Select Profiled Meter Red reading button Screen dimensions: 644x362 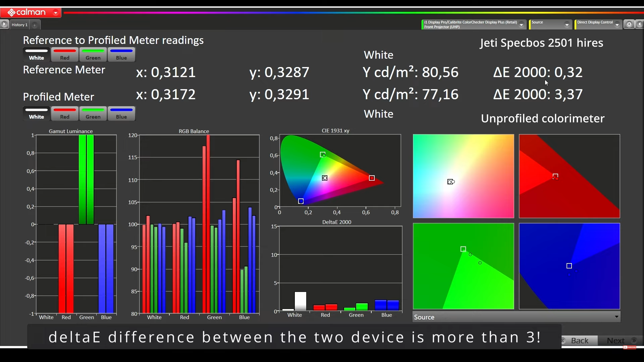tap(65, 114)
